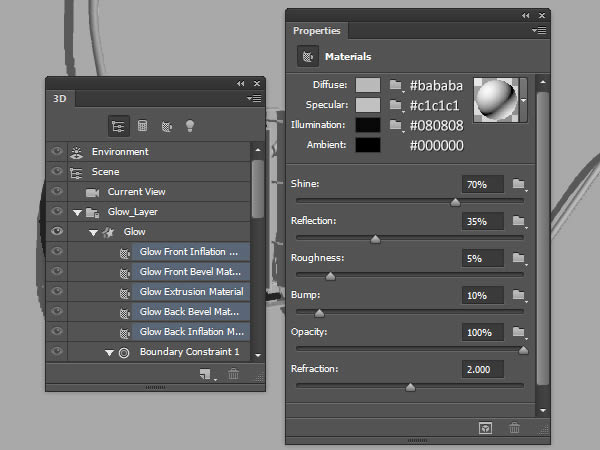Select Glow Back Inflation material row
The height and width of the screenshot is (450, 600).
click(191, 331)
